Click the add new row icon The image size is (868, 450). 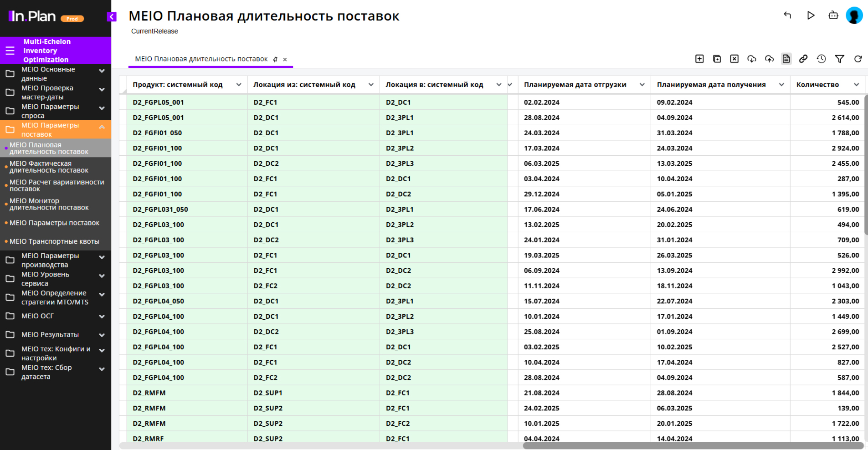coord(699,59)
